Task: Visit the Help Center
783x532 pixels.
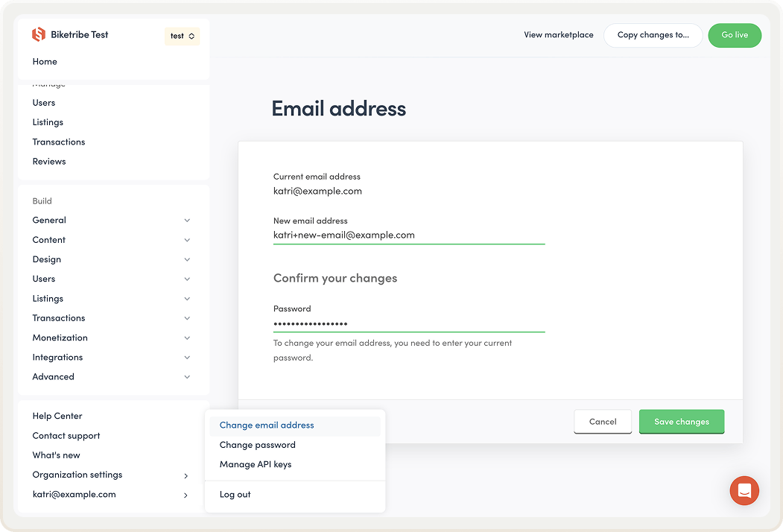Action: [x=57, y=416]
